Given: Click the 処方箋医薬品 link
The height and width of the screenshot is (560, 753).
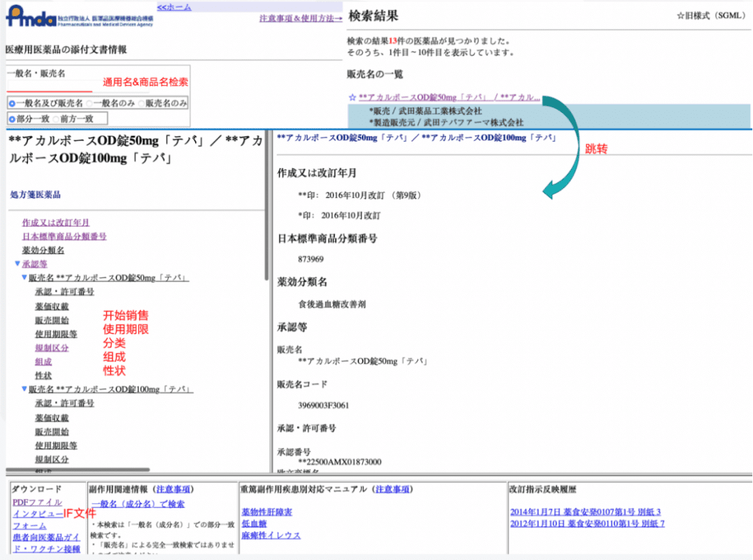Looking at the screenshot, I should 36,195.
